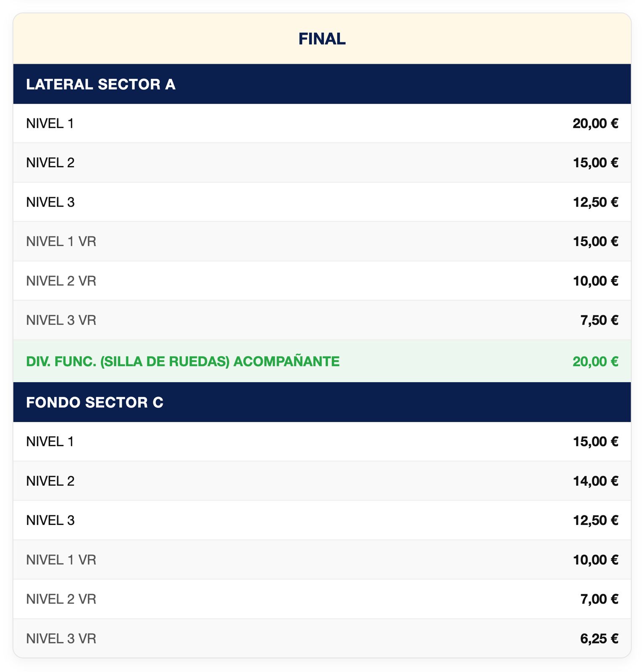The width and height of the screenshot is (643, 672).
Task: Select NIVEL 3 VR priced 6,25 €
Action: [322, 638]
